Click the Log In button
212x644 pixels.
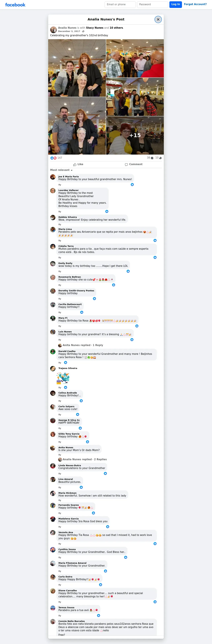176,4
